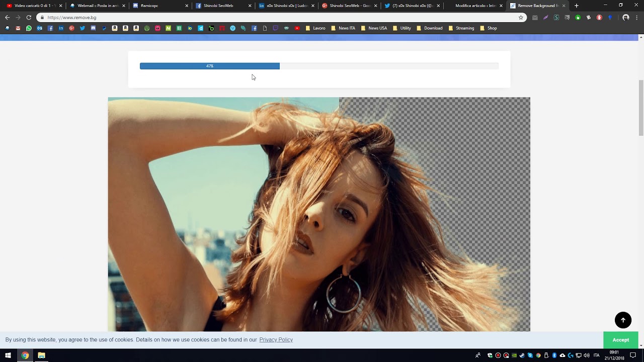Click the 47% upload progress bar

click(x=319, y=66)
